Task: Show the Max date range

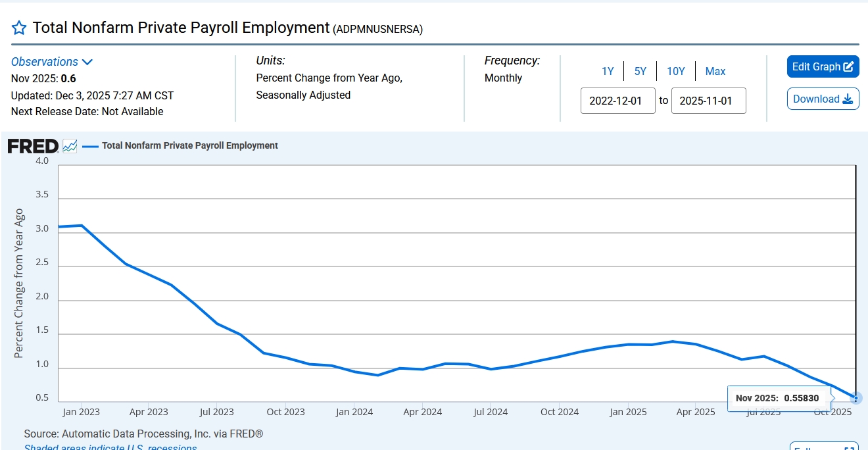Action: [715, 71]
